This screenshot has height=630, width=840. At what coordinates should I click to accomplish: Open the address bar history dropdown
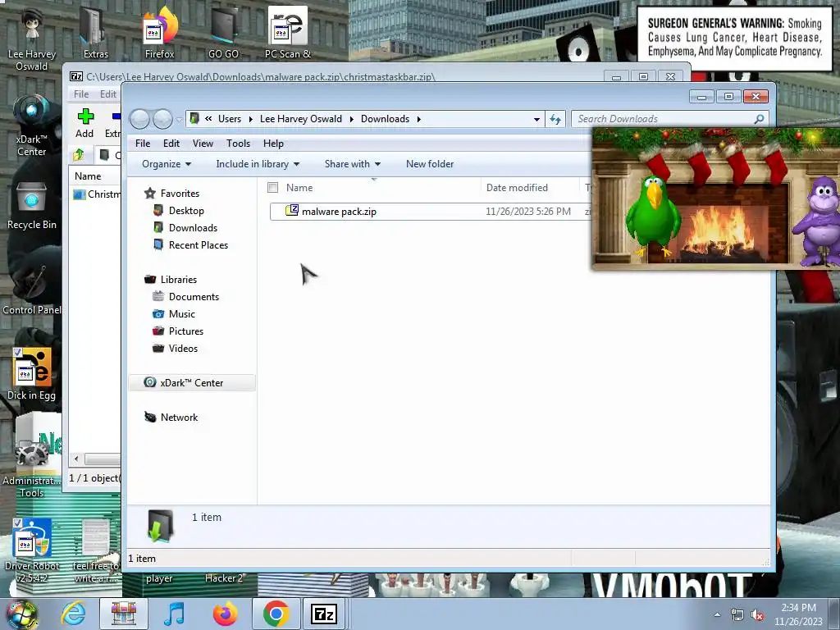[x=536, y=119]
